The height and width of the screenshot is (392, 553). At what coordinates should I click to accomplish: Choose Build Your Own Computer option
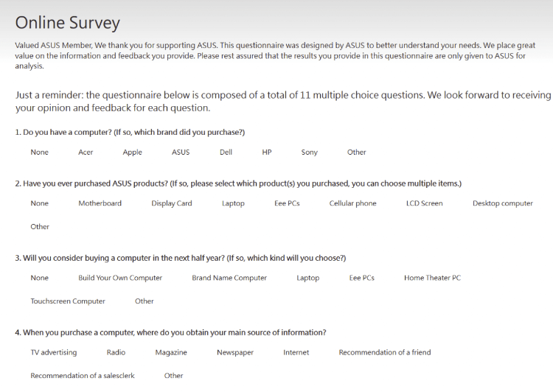(x=120, y=278)
